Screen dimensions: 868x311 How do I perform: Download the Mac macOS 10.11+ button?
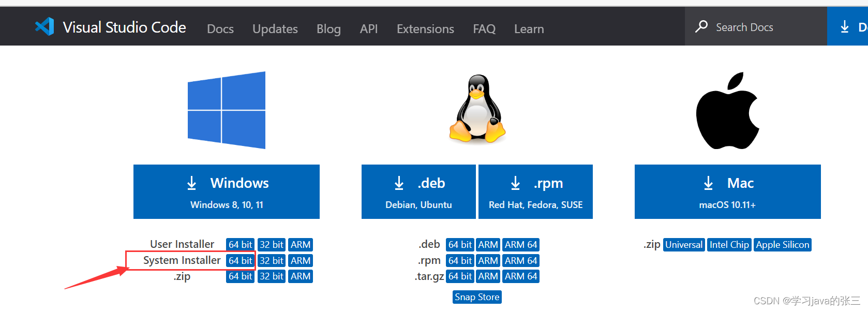728,191
